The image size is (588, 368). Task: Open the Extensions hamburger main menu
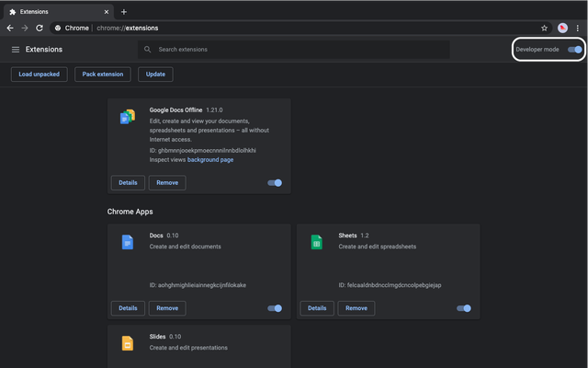tap(16, 50)
